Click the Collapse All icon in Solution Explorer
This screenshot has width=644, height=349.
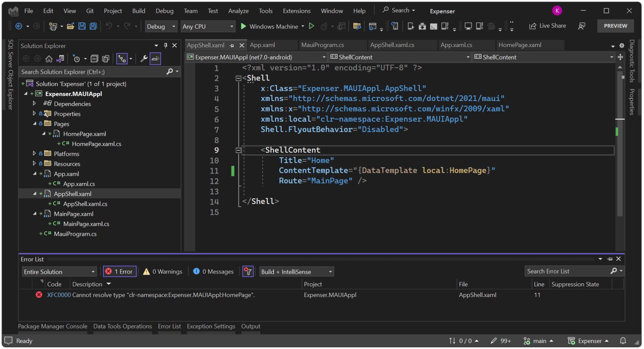coord(95,59)
